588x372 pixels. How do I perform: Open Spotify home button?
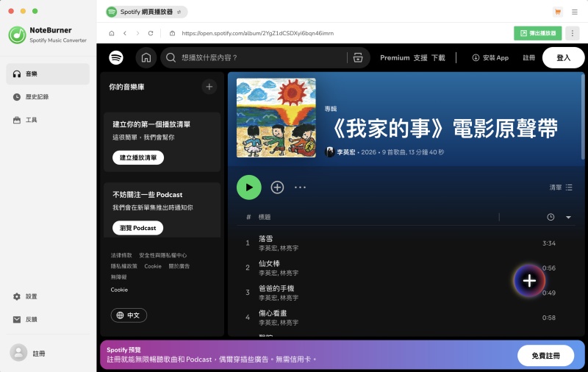tap(146, 58)
